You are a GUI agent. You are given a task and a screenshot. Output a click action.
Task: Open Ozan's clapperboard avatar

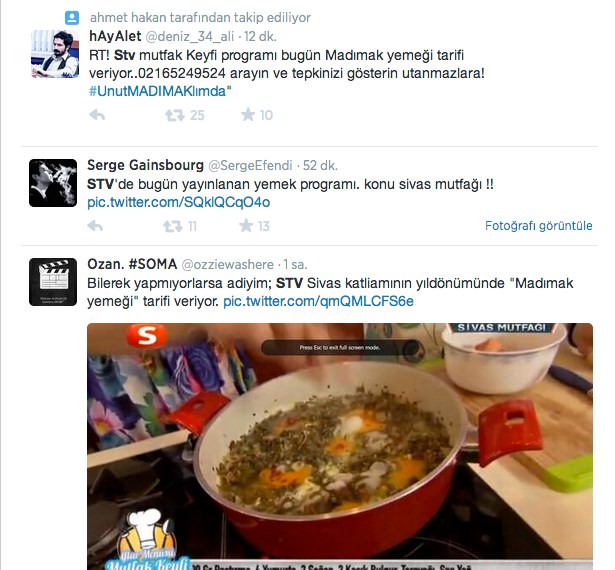53,282
